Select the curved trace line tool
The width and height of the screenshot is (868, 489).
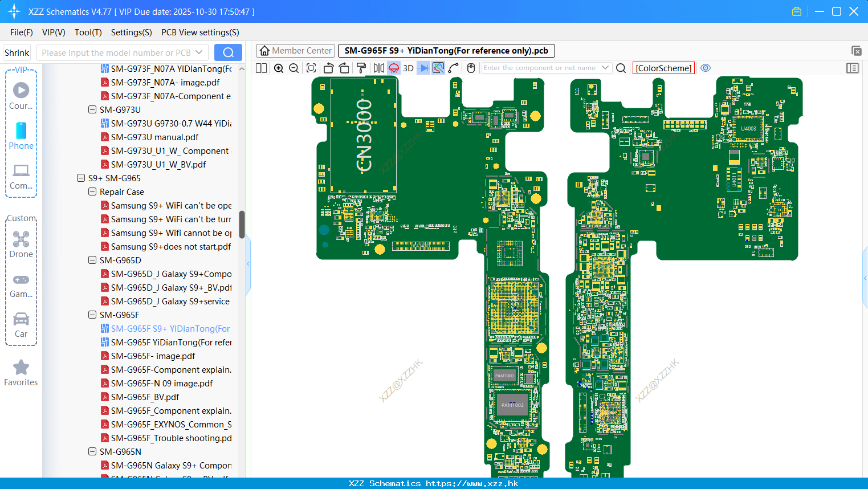pyautogui.click(x=454, y=68)
